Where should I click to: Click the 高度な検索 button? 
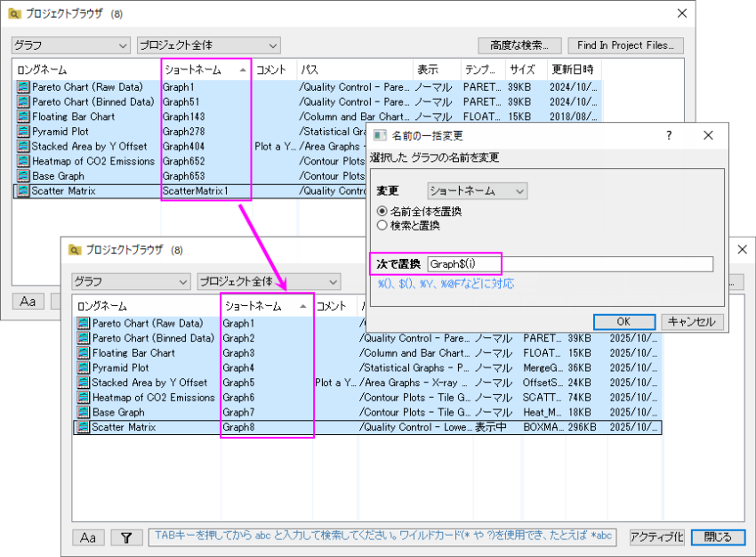[519, 45]
